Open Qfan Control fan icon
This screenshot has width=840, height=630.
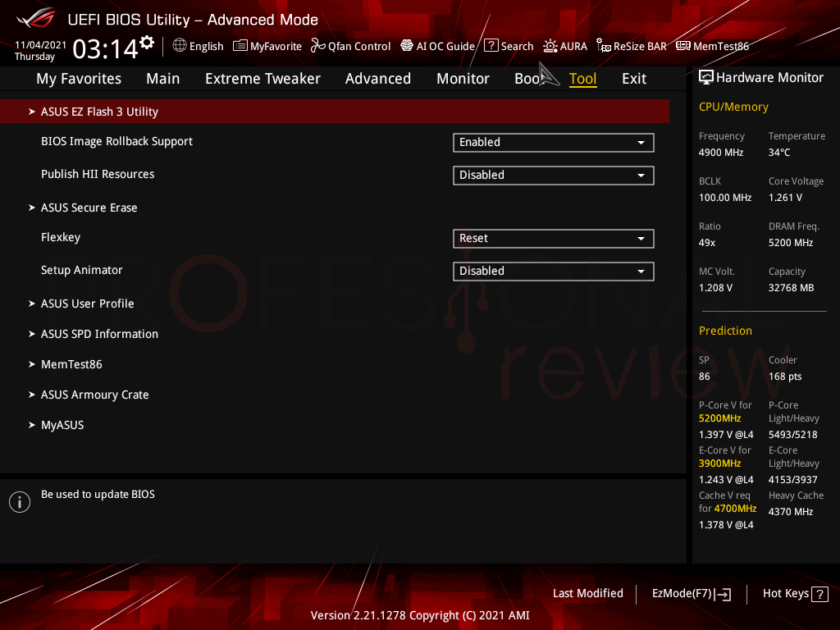click(x=317, y=46)
